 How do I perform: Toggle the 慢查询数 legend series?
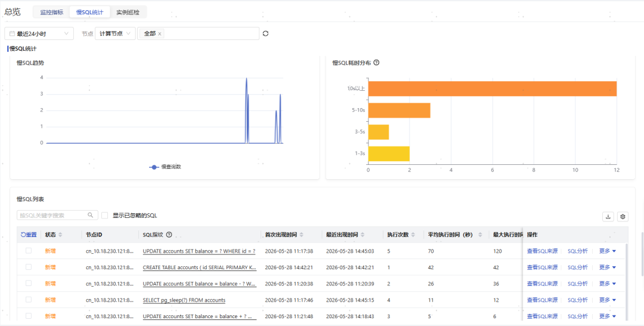[165, 167]
